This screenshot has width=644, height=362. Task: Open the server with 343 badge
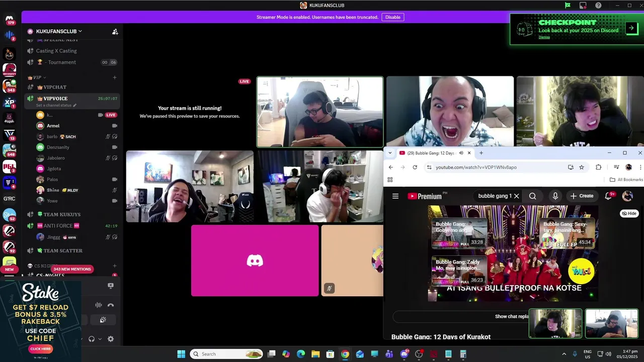10,86
